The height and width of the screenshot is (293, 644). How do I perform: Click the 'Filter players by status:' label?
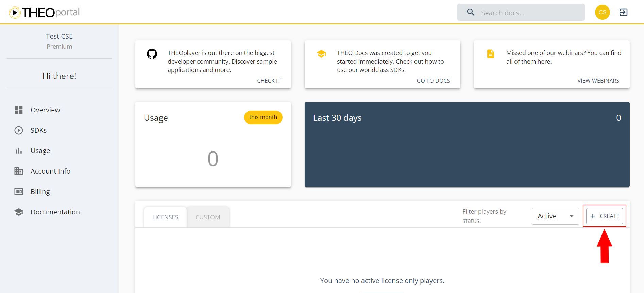484,216
